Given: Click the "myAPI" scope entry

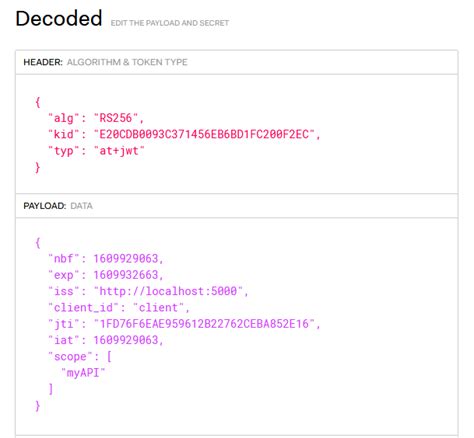Looking at the screenshot, I should click(x=83, y=373).
